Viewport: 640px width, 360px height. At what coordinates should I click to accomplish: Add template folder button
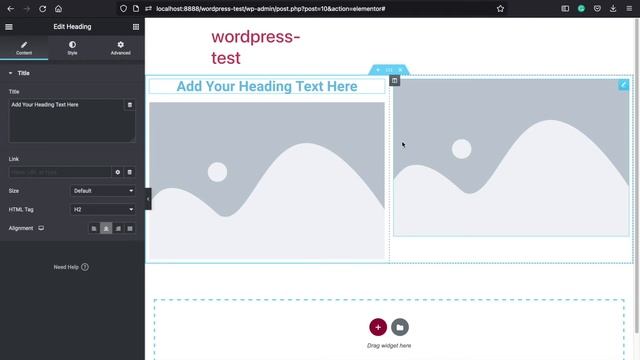(x=400, y=327)
